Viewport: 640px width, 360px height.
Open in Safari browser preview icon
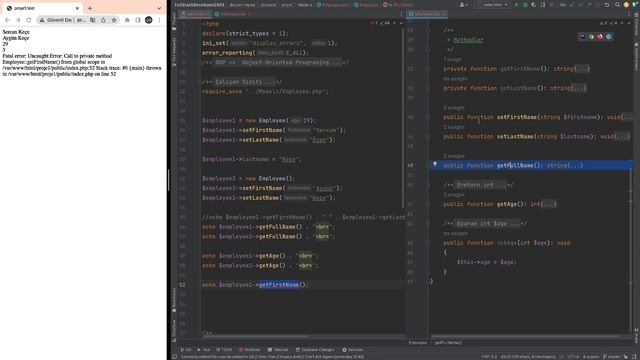tap(609, 36)
